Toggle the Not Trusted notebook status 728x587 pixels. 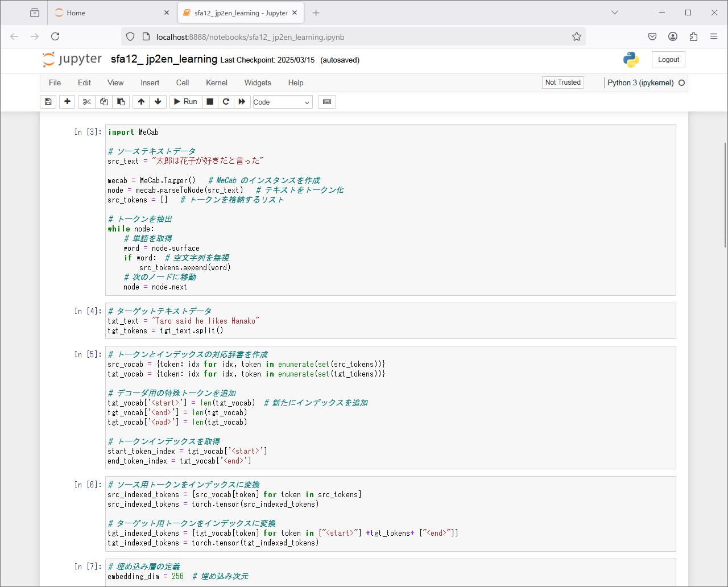562,82
